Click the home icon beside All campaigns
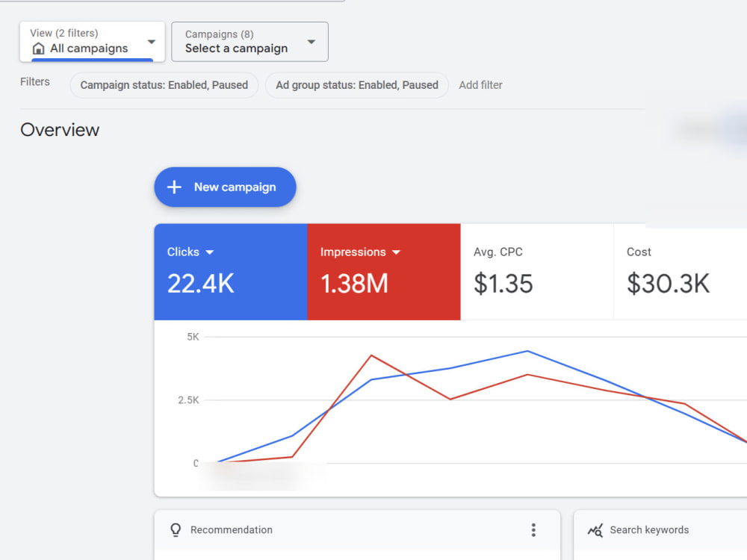Screen dimensions: 747x560 click(39, 49)
